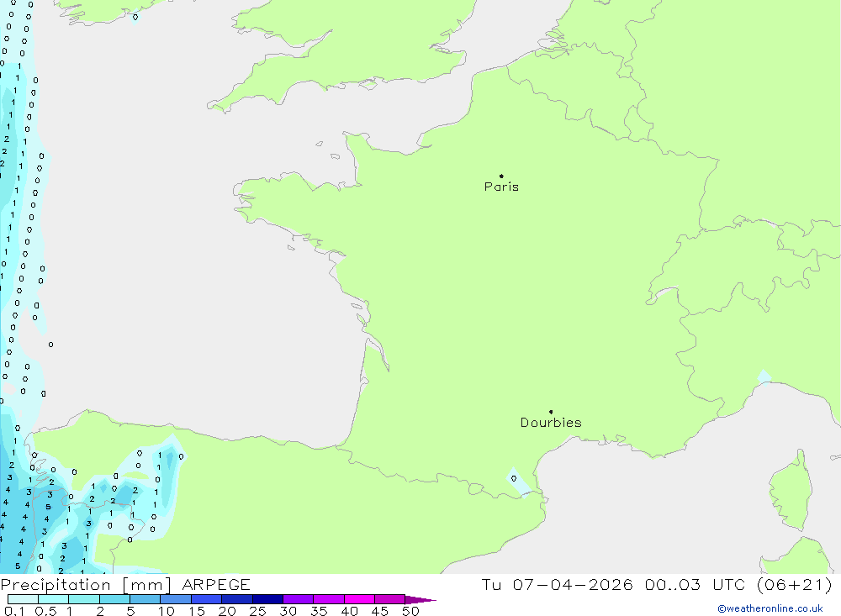Pick the 0.5–1 mm legend swatch

click(54, 599)
